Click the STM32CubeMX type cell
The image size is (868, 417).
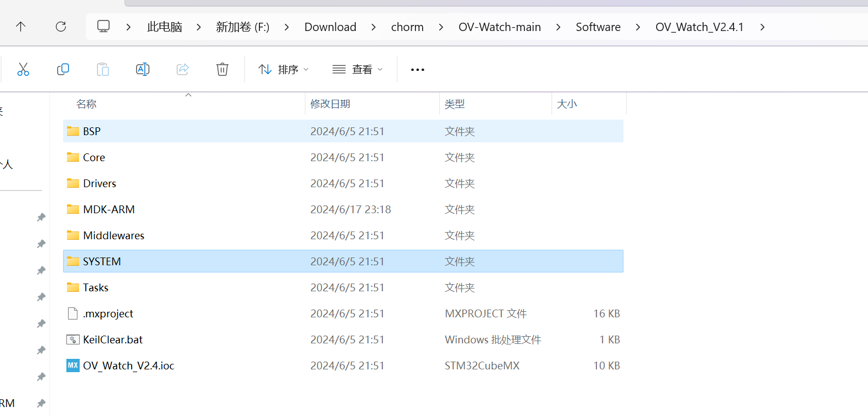(x=482, y=365)
